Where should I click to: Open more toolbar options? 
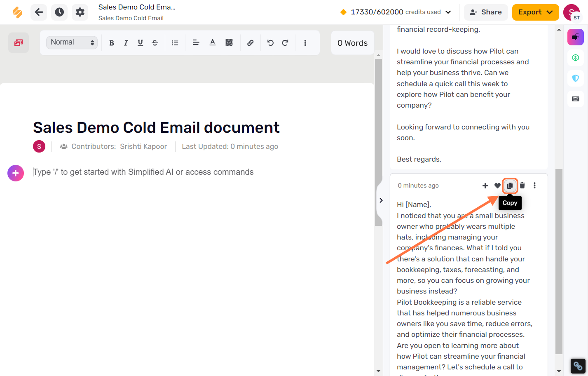tap(305, 43)
